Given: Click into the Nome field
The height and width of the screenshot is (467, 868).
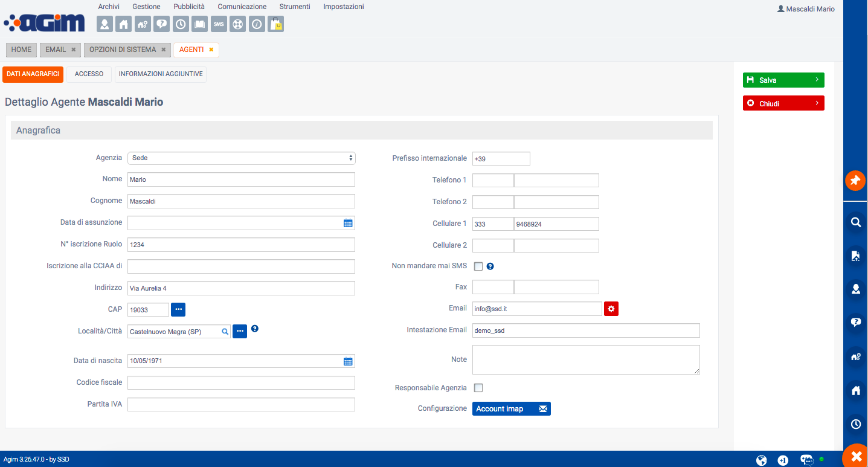Looking at the screenshot, I should (241, 179).
